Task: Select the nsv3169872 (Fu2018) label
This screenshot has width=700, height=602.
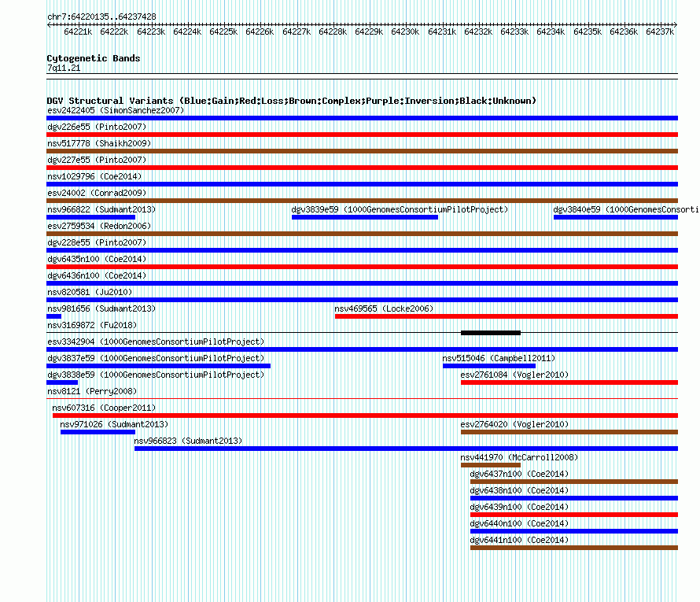Action: click(x=92, y=325)
